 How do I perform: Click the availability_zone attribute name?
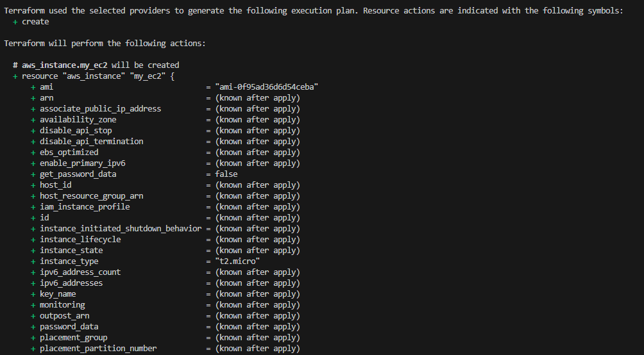[x=78, y=120]
